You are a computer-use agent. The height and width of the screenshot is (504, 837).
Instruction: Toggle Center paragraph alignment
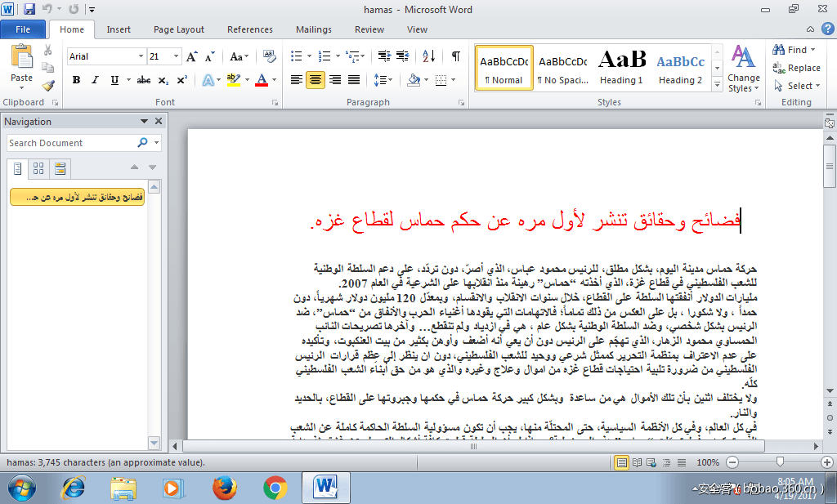(x=315, y=80)
